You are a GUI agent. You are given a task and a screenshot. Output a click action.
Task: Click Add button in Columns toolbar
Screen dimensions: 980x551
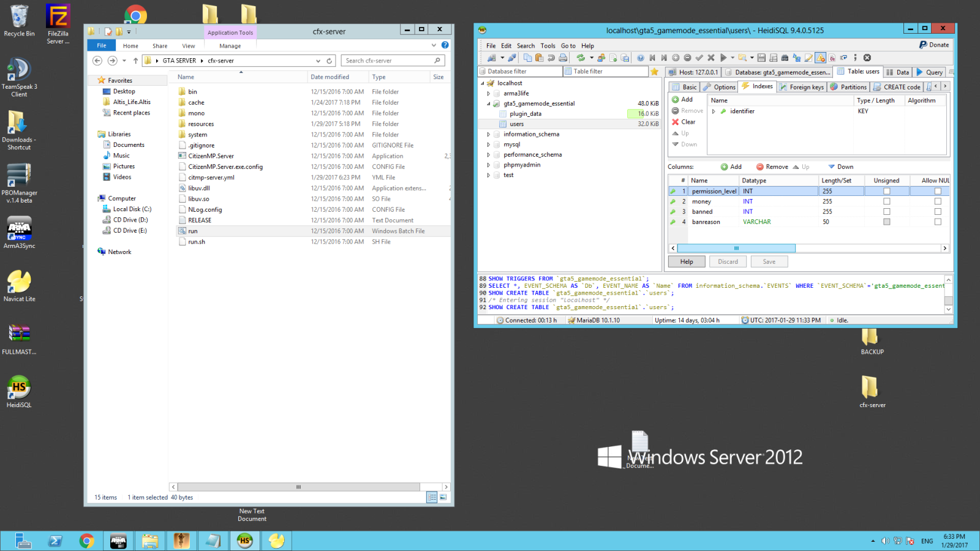[x=731, y=167]
